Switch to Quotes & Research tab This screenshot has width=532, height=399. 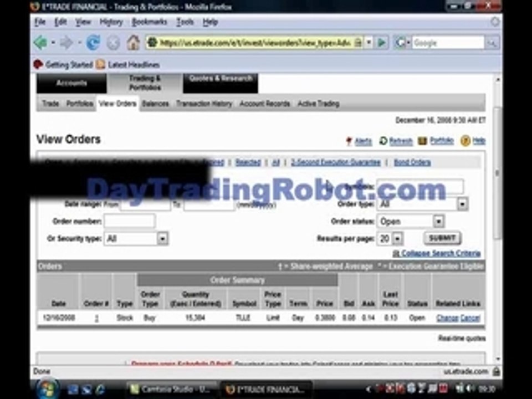coord(221,83)
